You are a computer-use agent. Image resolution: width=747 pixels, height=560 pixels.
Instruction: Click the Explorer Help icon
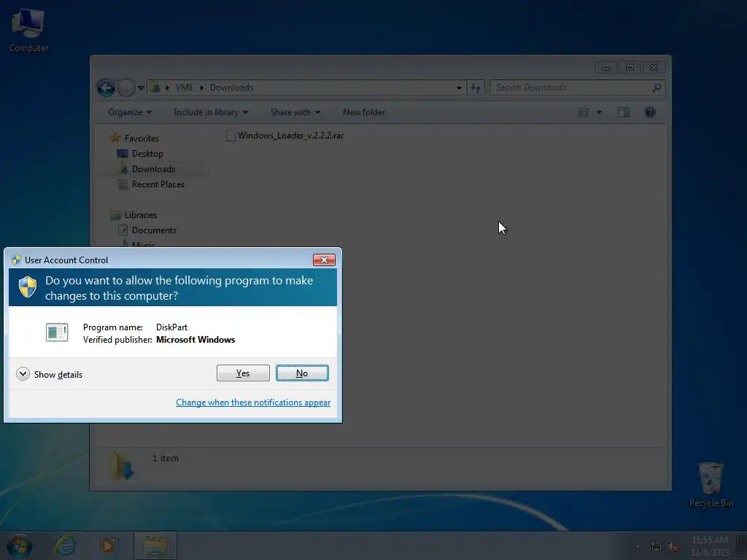[650, 112]
